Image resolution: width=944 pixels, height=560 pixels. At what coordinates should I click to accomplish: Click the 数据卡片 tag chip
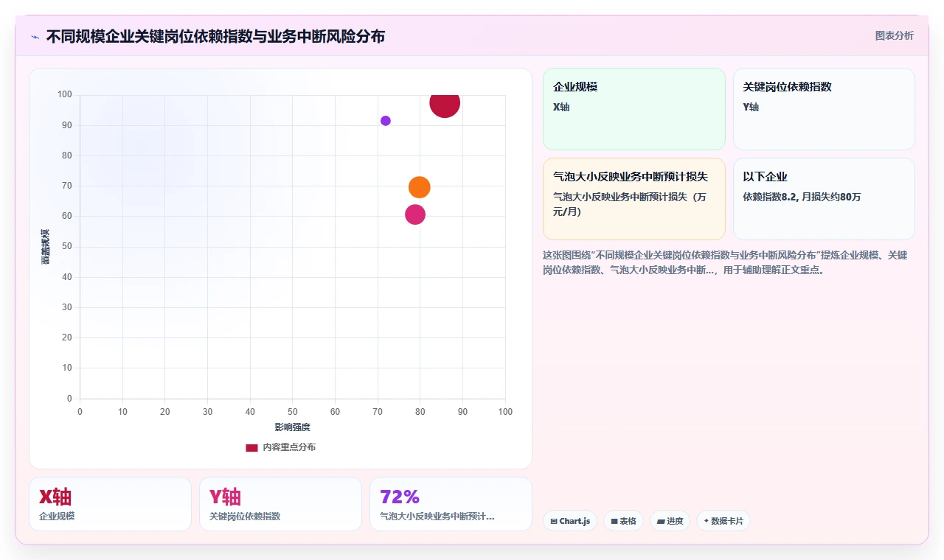click(723, 521)
